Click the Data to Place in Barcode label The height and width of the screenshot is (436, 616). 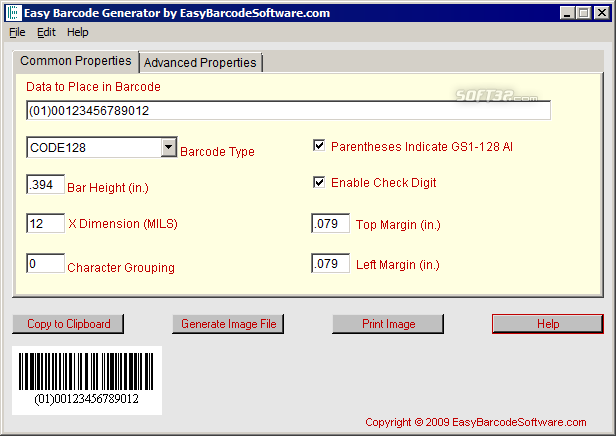click(x=93, y=86)
